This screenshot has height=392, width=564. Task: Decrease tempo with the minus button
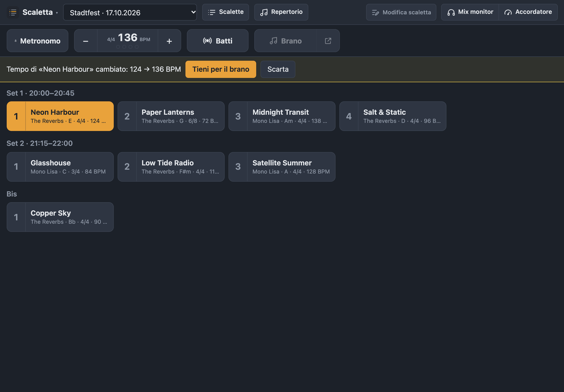(86, 41)
